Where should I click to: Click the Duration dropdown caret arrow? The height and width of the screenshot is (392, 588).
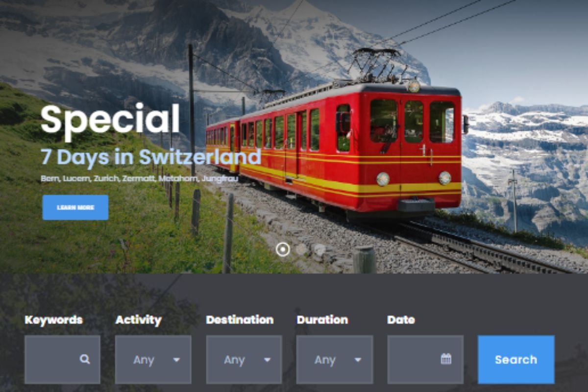pos(358,360)
